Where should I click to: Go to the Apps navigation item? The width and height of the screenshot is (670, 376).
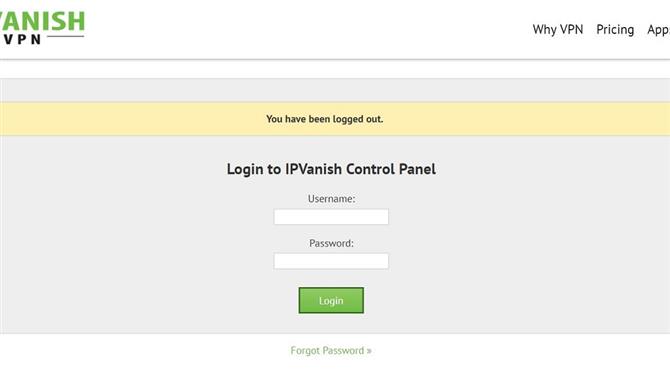(x=658, y=30)
